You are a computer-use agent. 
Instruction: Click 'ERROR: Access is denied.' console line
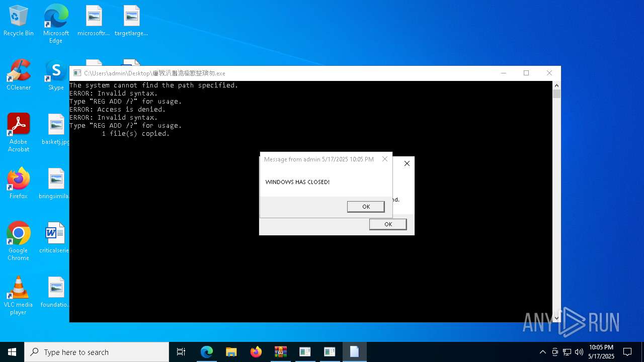(x=118, y=110)
